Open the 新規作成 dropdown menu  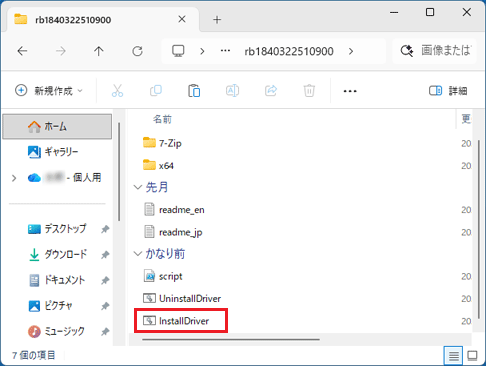[49, 91]
